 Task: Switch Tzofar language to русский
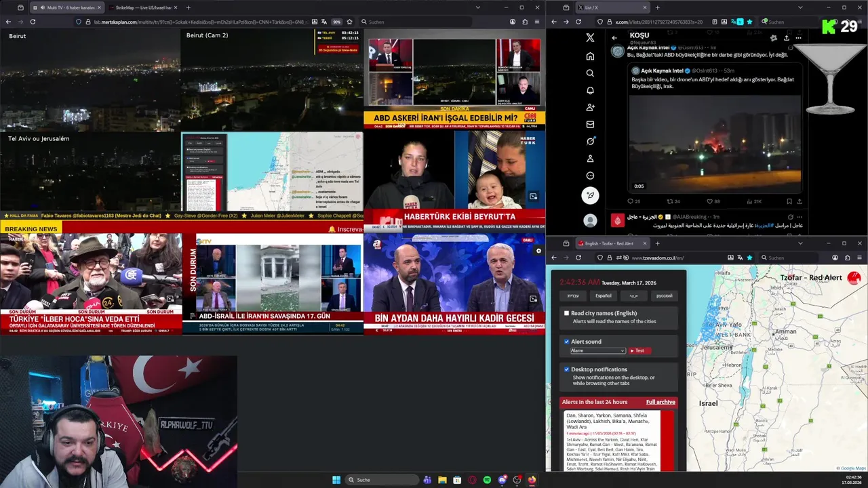click(x=665, y=296)
